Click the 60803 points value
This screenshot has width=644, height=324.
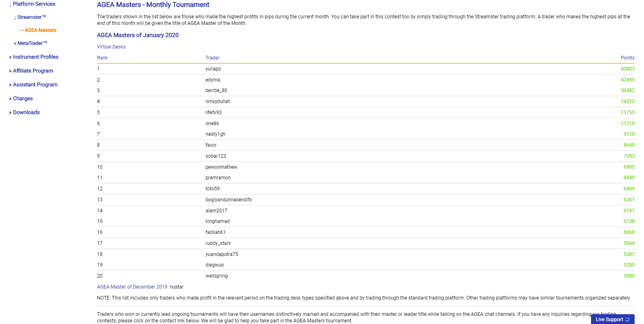[x=627, y=69]
